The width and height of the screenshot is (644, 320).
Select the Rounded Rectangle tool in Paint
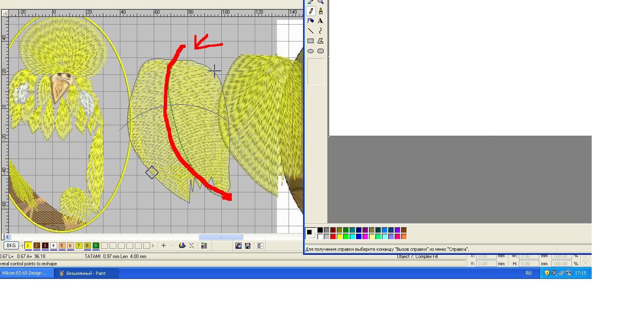(x=320, y=51)
